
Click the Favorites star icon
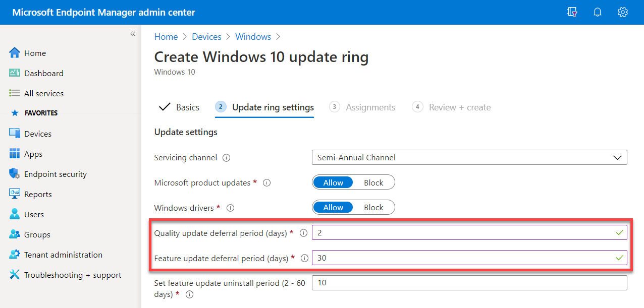point(15,113)
